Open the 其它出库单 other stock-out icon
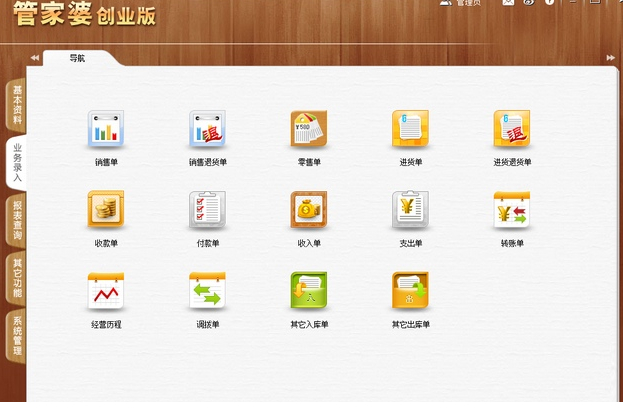 [410, 292]
